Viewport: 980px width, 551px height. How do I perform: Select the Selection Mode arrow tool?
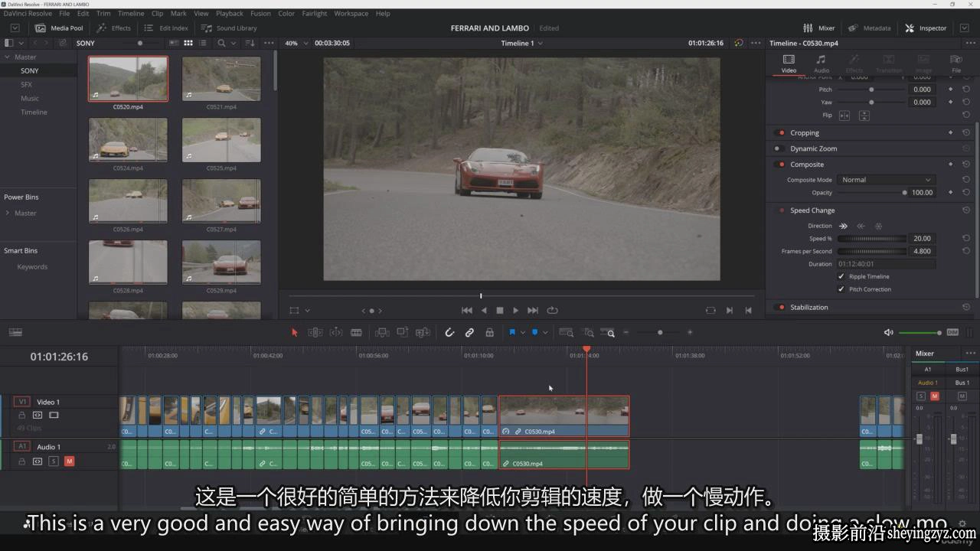tap(295, 332)
